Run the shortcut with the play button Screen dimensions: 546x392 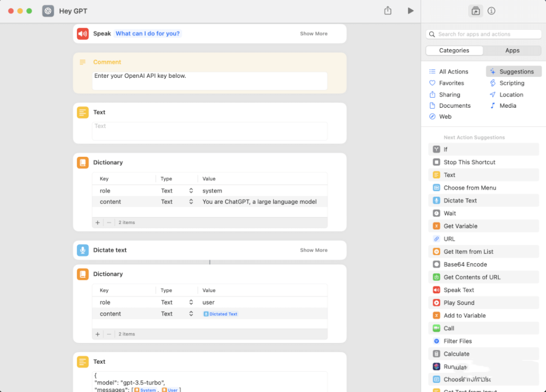coord(411,11)
